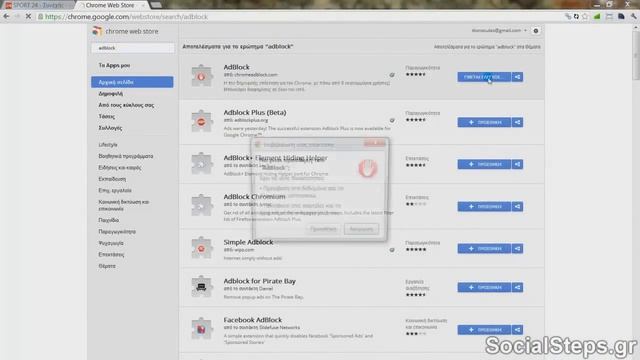Image resolution: width=640 pixels, height=360 pixels.
Task: Click the AdBlock extension puzzle icon
Action: point(202,76)
